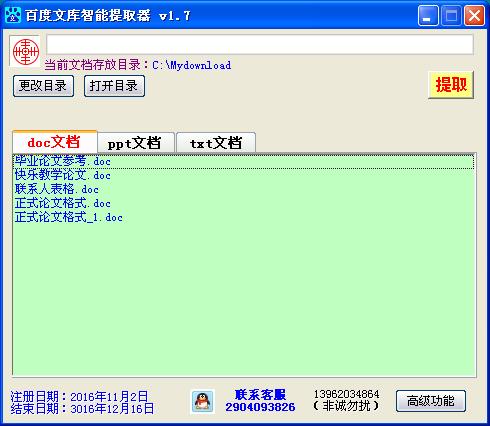Click the 更改目录 button

point(43,86)
